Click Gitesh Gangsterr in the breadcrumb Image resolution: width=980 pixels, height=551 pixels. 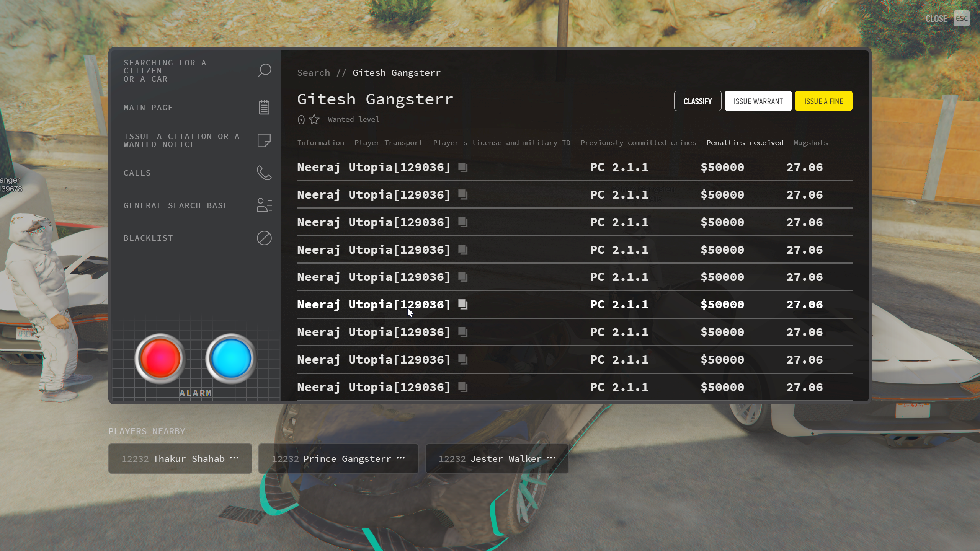(x=397, y=73)
